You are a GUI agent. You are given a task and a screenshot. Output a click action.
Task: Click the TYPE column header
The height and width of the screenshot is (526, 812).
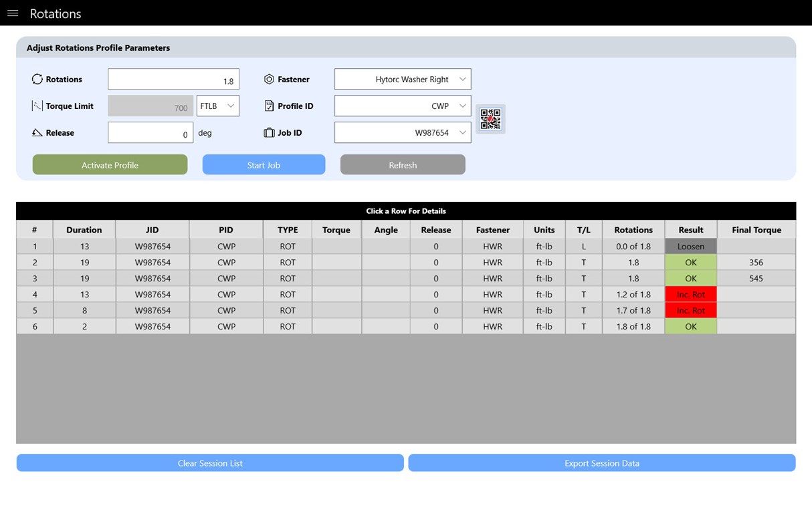(288, 229)
